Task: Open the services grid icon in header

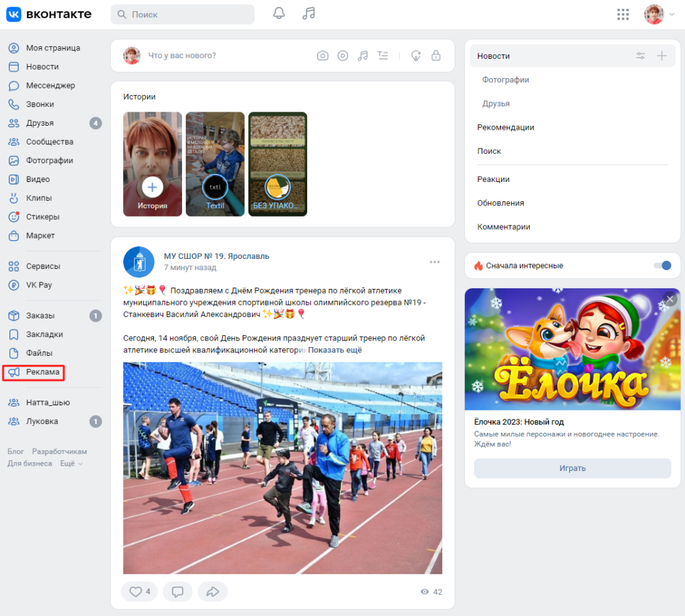Action: tap(623, 15)
